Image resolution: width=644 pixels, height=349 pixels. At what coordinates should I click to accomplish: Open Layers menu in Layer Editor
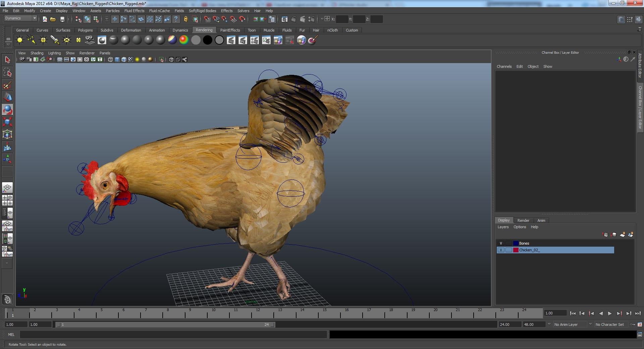point(503,227)
